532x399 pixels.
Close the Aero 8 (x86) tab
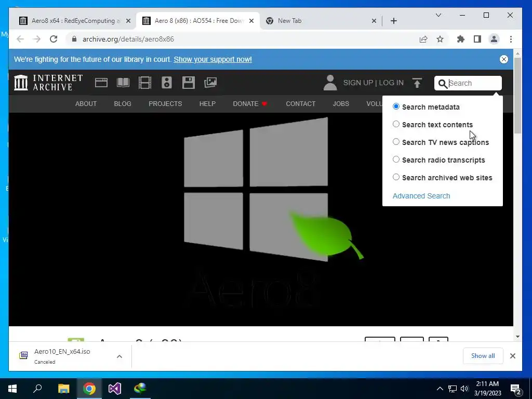coord(251,21)
